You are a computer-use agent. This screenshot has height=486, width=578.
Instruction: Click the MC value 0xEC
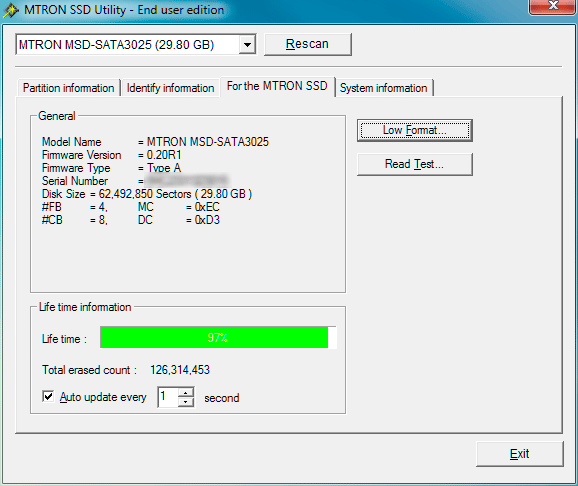pos(207,207)
